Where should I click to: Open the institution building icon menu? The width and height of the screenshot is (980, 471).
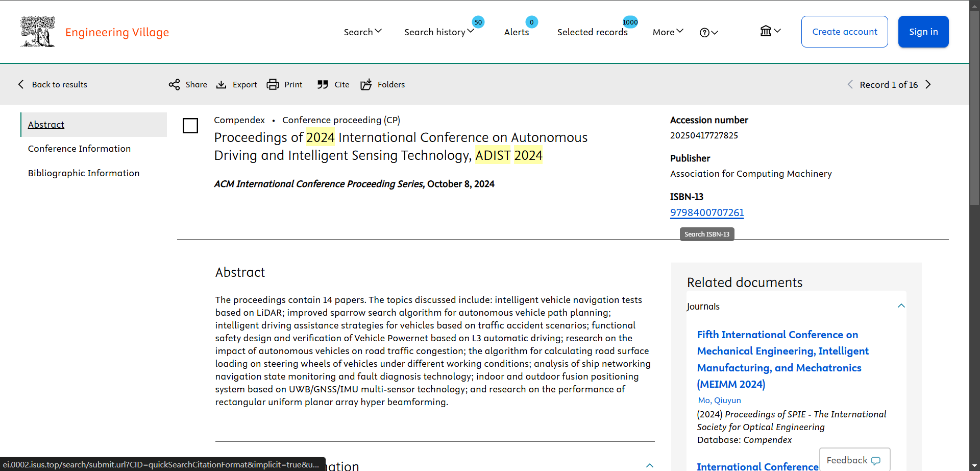tap(770, 31)
